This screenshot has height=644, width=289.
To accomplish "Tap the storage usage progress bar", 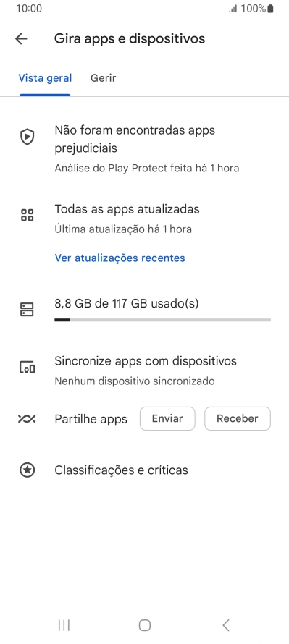I will [163, 320].
